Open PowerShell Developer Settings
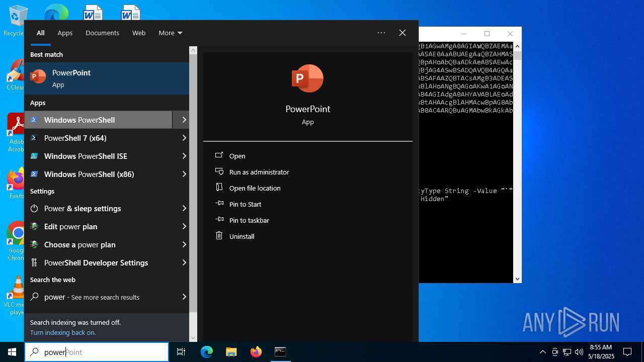644x362 pixels. [x=98, y=262]
